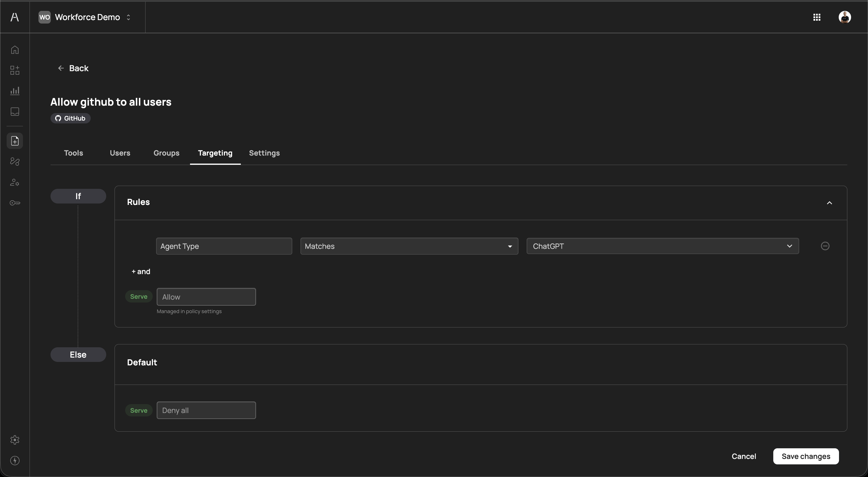Add another condition with + and
Image resolution: width=868 pixels, height=477 pixels.
(141, 272)
